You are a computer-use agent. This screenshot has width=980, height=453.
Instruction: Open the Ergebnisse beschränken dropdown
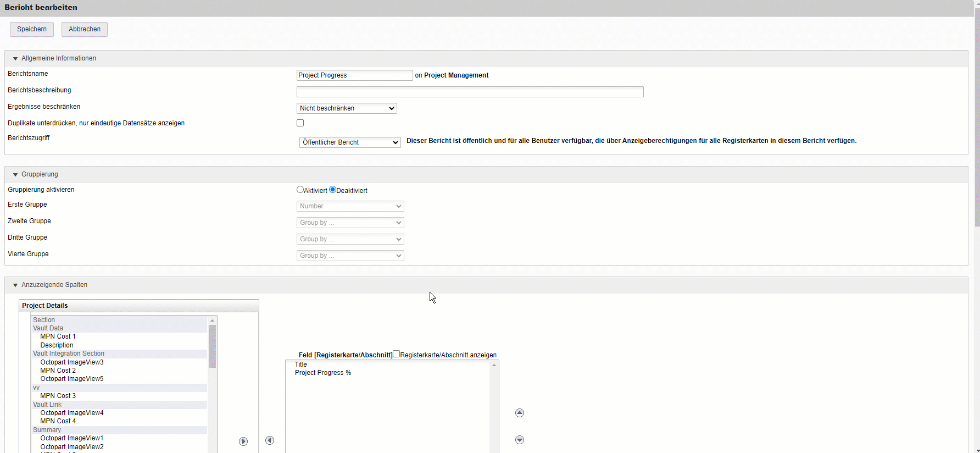pyautogui.click(x=347, y=108)
